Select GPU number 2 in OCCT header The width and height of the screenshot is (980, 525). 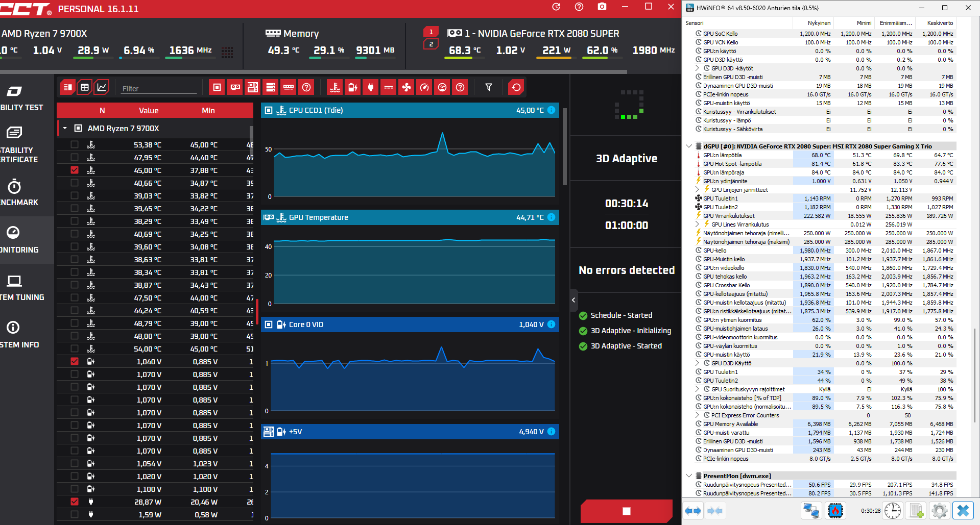tap(431, 44)
